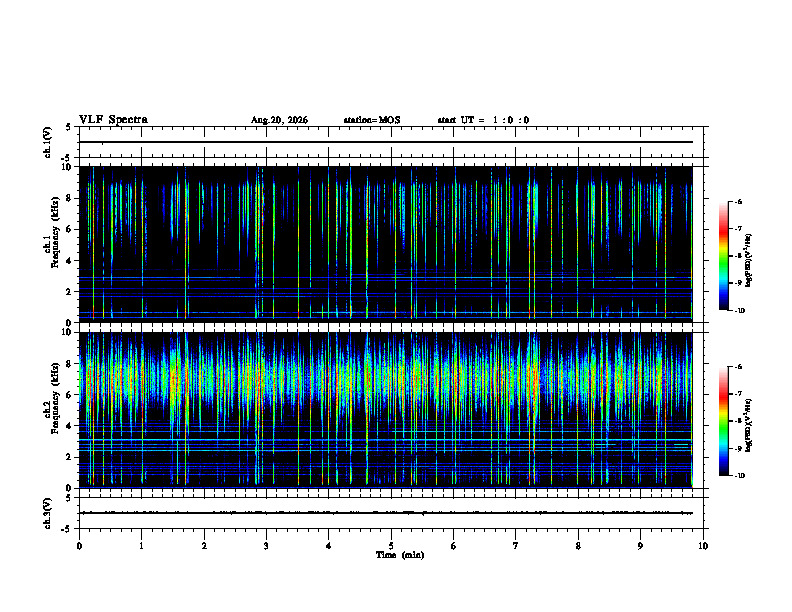The height and width of the screenshot is (612, 792).
Task: Click the ch.1 voltage waveform trace
Action: [x=385, y=142]
